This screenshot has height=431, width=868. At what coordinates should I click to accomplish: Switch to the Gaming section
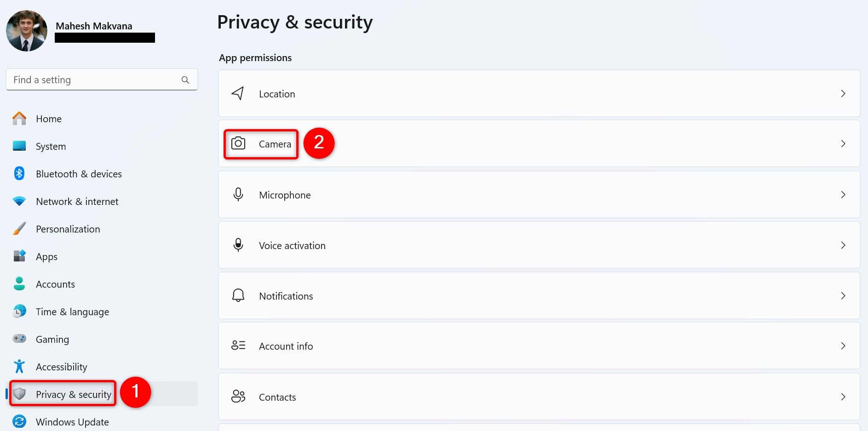click(x=52, y=339)
